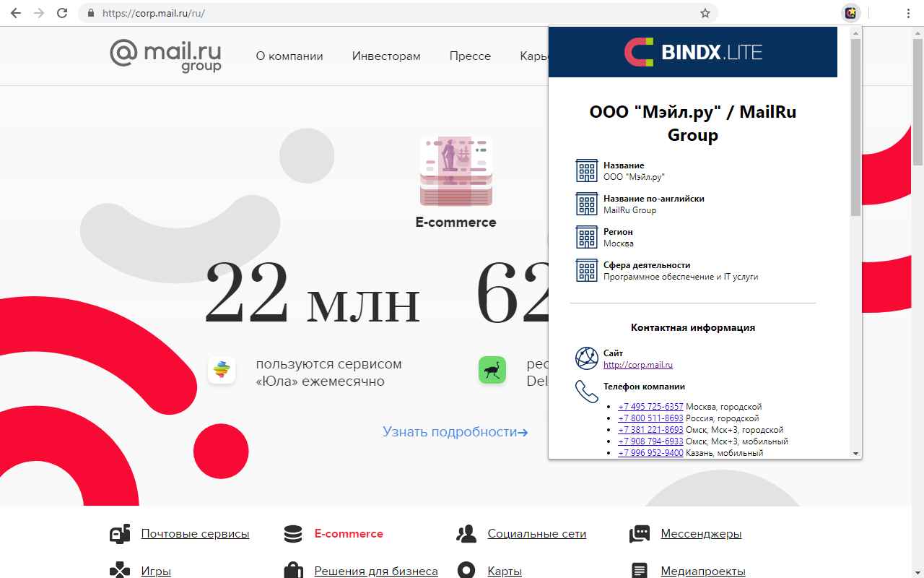
Task: Open the Медиапроекты category link
Action: tap(703, 571)
